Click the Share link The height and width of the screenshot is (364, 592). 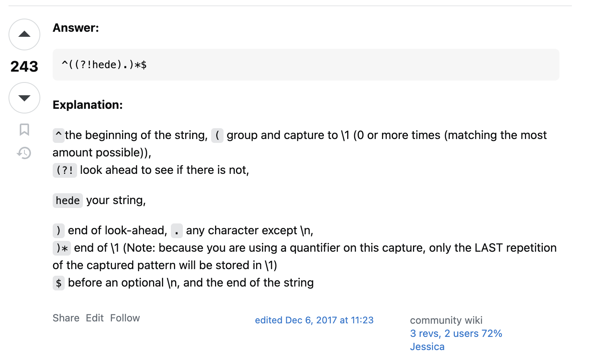click(66, 318)
